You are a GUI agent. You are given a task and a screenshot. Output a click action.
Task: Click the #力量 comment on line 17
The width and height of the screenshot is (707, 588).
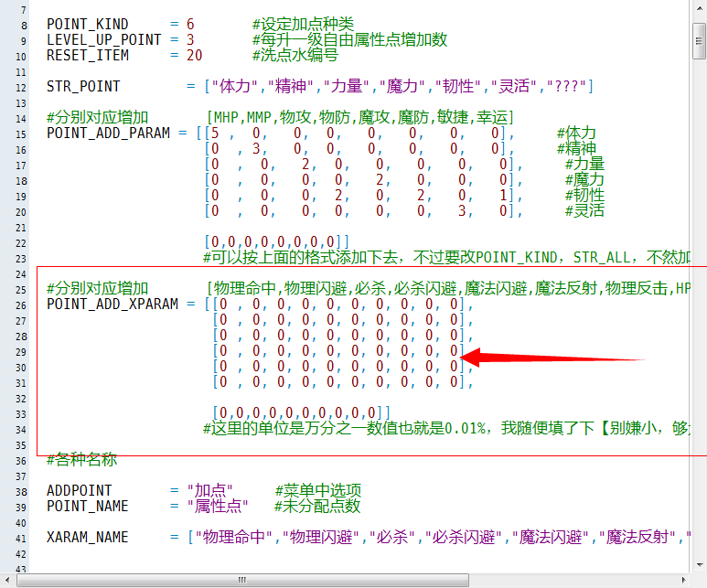pyautogui.click(x=584, y=165)
